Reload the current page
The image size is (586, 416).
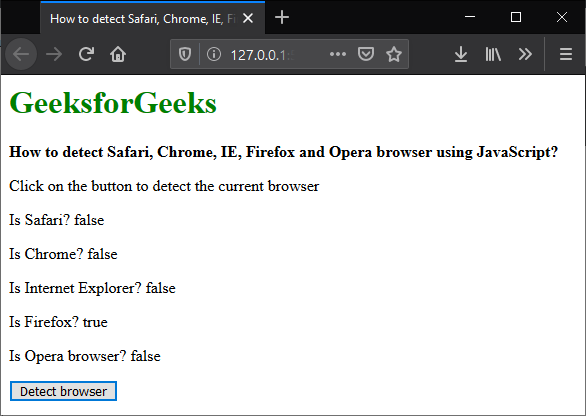[x=86, y=55]
